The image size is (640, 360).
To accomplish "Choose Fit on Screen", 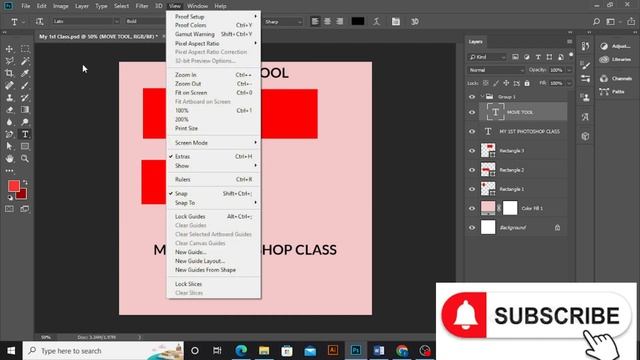I will tap(213, 93).
